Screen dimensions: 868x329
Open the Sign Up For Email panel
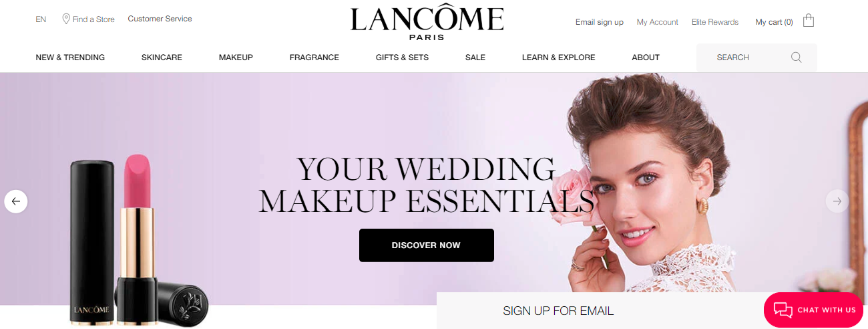click(x=558, y=311)
